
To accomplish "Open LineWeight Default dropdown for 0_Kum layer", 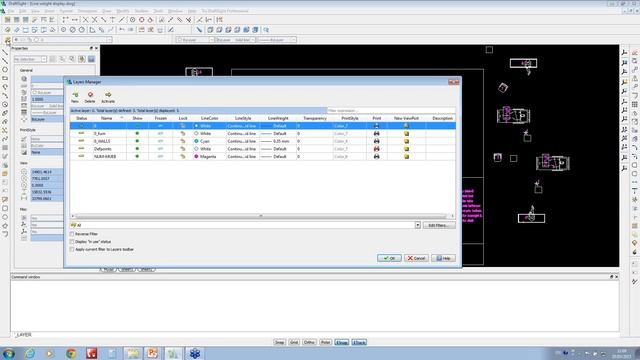I will coord(279,133).
